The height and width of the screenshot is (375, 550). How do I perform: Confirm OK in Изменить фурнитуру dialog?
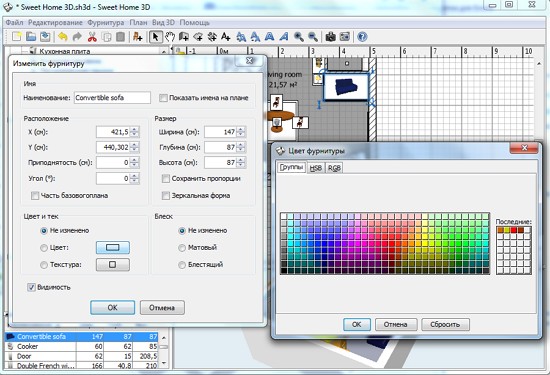point(112,308)
